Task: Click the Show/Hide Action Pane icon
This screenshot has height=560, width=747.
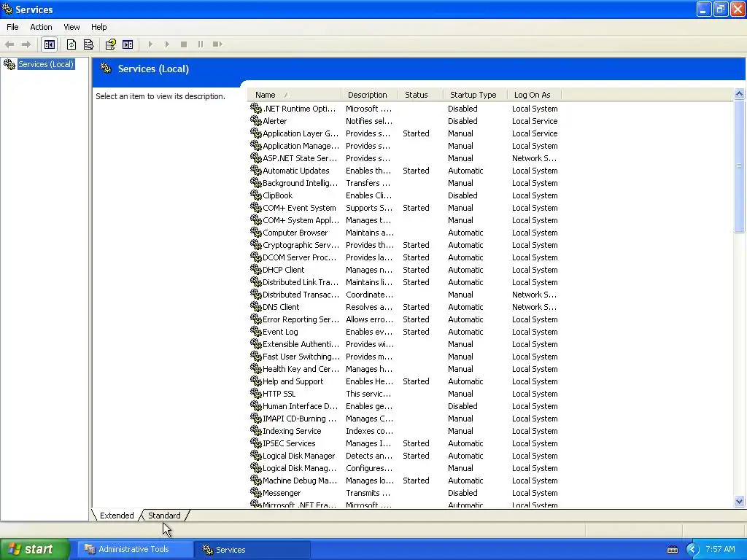Action: click(x=128, y=44)
